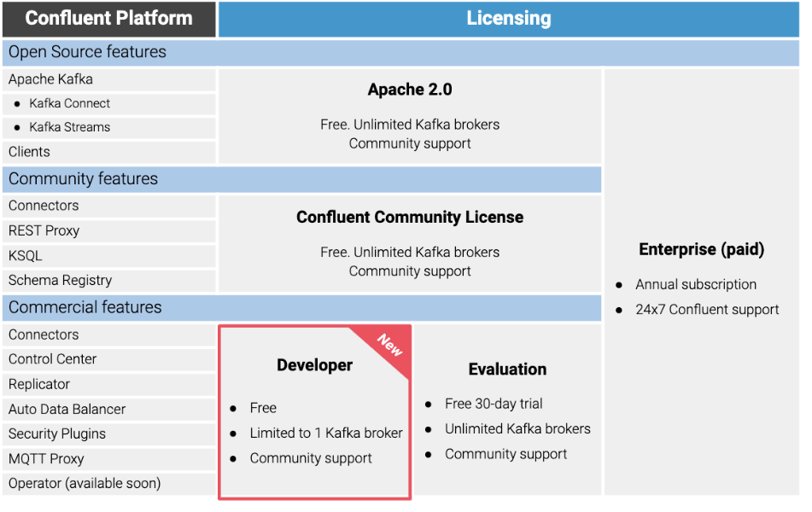812x512 pixels.
Task: Click the Developer license title
Action: (315, 365)
